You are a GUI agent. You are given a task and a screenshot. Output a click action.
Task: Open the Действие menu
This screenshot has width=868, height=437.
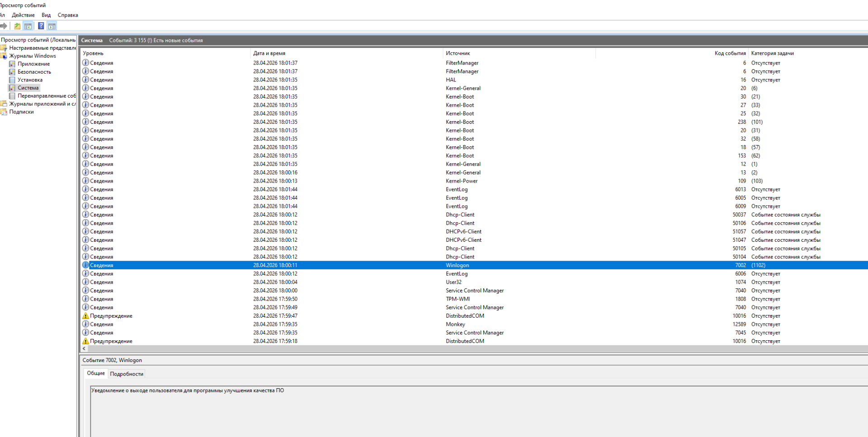point(23,15)
